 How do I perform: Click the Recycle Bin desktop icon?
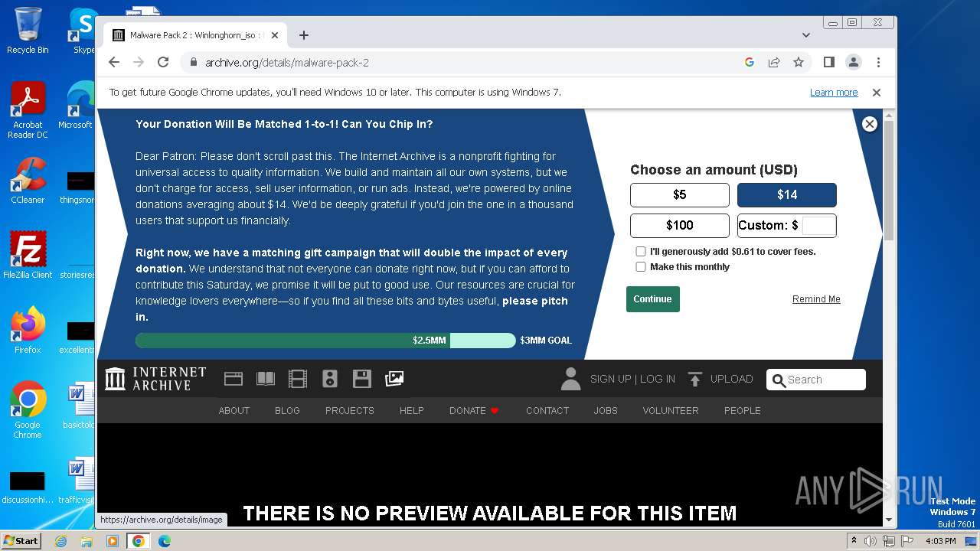[x=28, y=31]
